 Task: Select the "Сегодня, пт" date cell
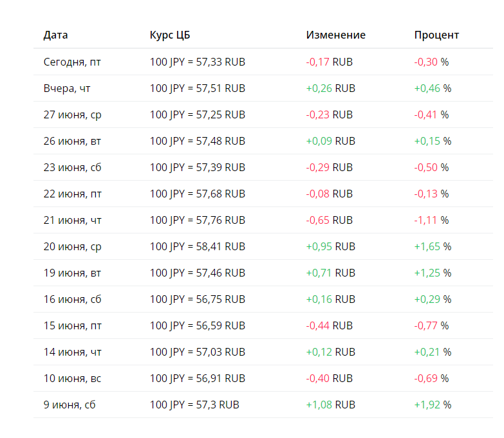(x=72, y=62)
